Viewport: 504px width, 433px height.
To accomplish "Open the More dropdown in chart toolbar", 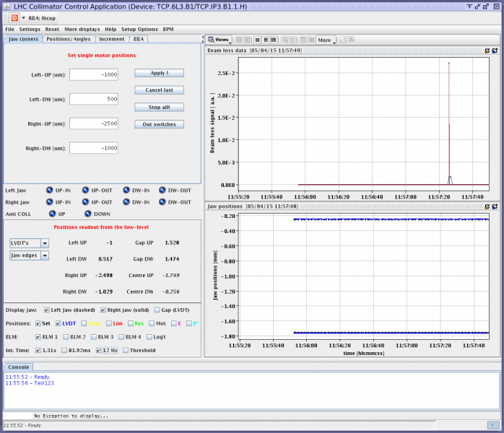I will tap(326, 40).
